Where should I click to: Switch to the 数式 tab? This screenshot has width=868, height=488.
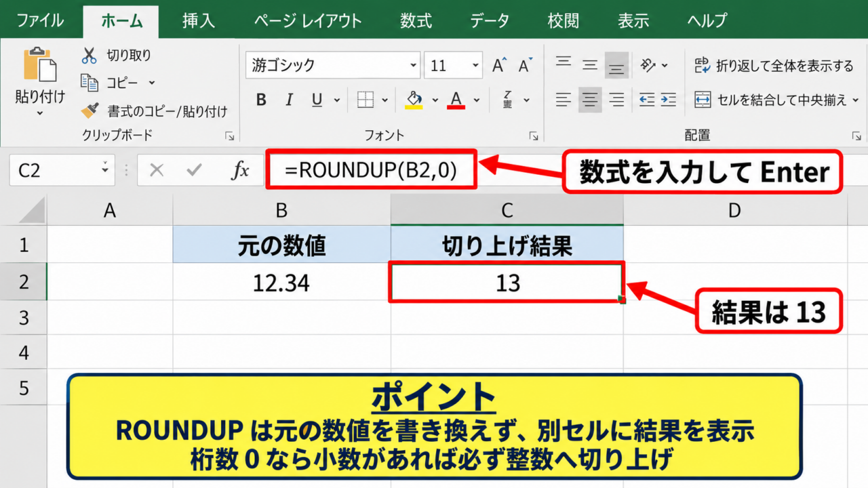tap(416, 20)
